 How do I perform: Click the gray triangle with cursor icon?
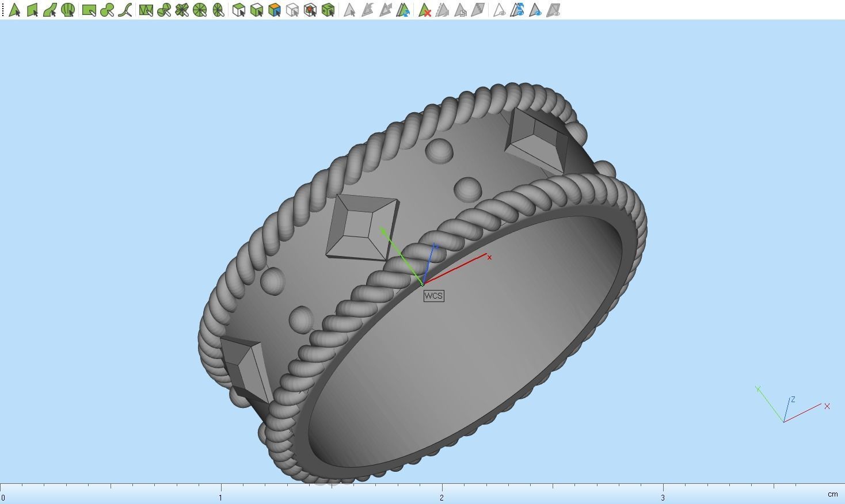(x=349, y=10)
